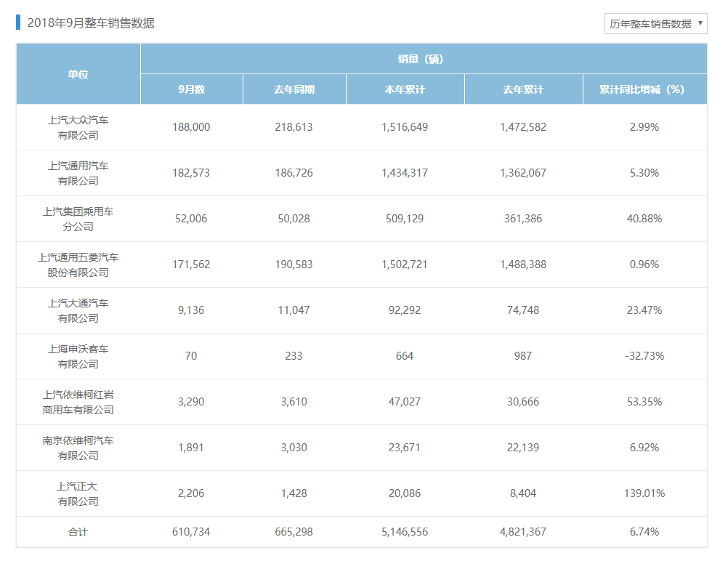Screen dimensions: 728x561
Task: Click the 188,000 cell
Action: (191, 127)
